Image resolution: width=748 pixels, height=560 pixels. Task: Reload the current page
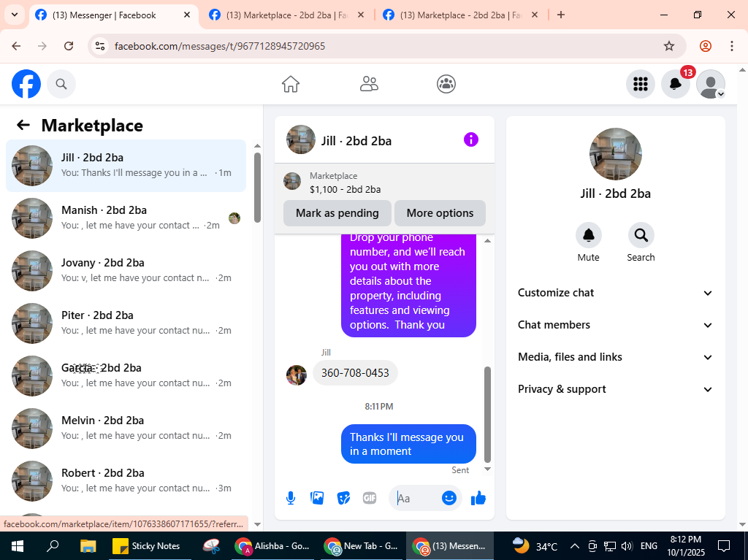click(x=69, y=46)
